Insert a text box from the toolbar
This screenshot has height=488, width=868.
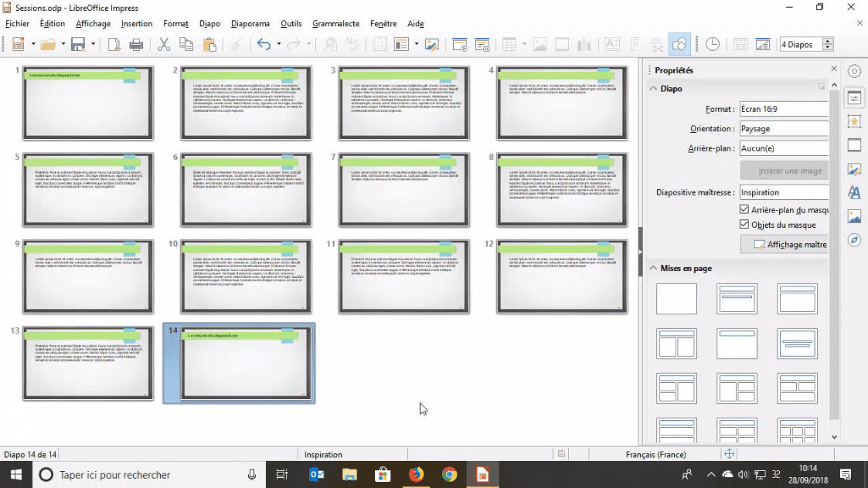[611, 44]
